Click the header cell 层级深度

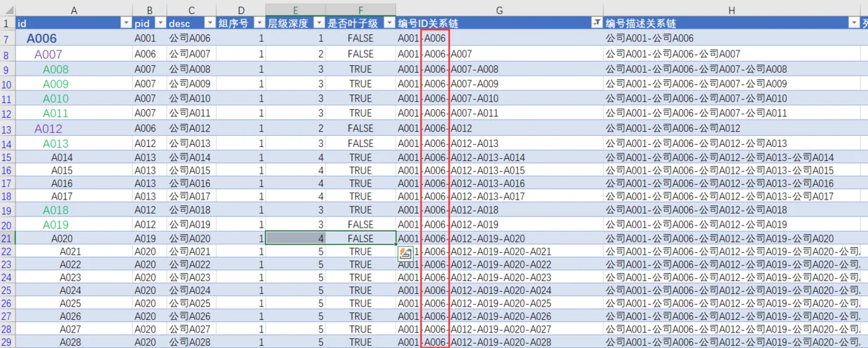point(295,23)
